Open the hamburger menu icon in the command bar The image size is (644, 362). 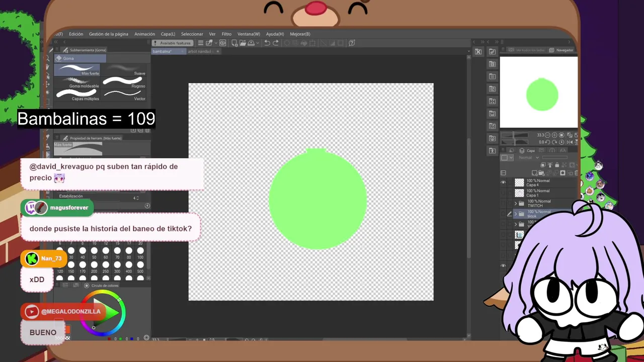200,43
